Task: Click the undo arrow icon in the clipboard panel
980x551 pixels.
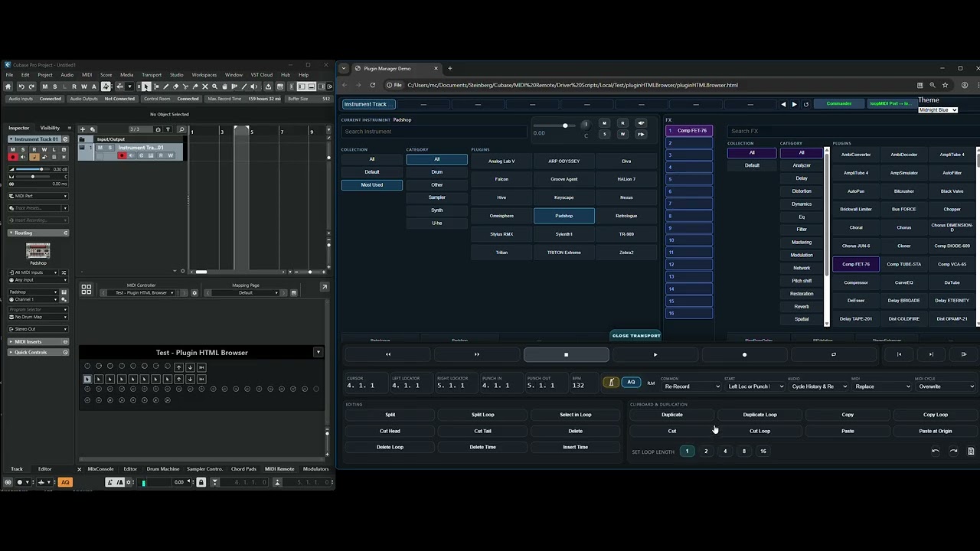Action: click(935, 452)
